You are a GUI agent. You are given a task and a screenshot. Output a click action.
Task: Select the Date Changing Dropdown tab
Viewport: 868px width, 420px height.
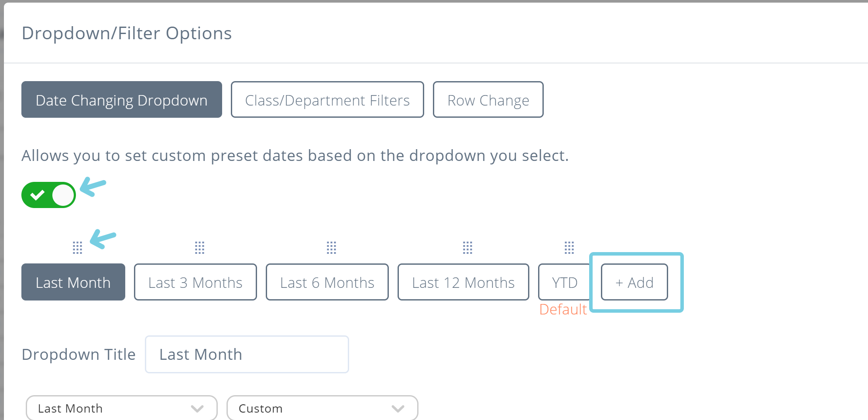[x=121, y=99]
